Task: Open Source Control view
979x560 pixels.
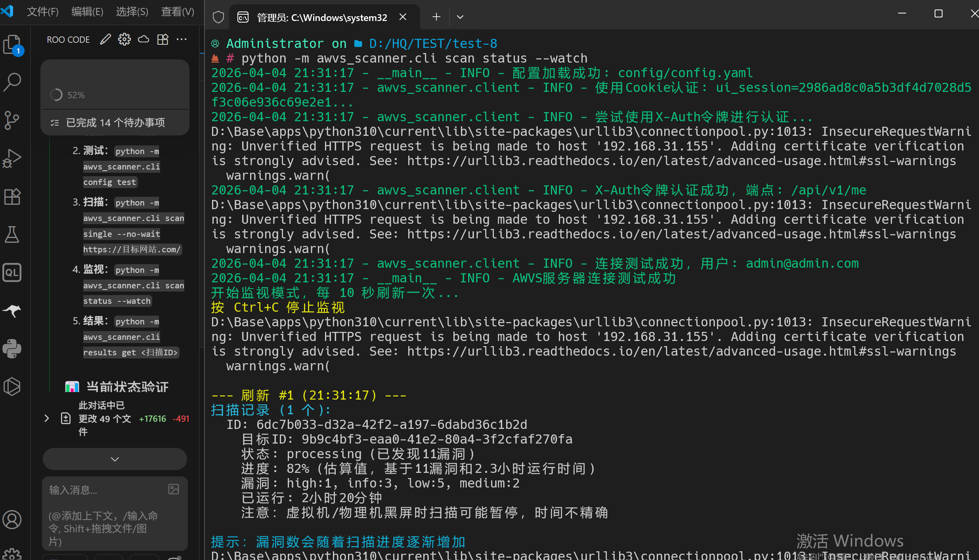Action: (x=12, y=120)
